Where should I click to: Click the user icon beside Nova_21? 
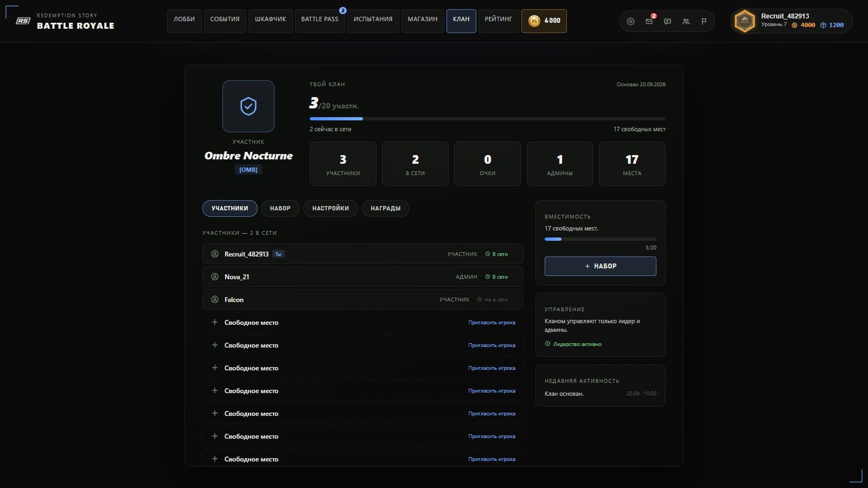(x=215, y=277)
